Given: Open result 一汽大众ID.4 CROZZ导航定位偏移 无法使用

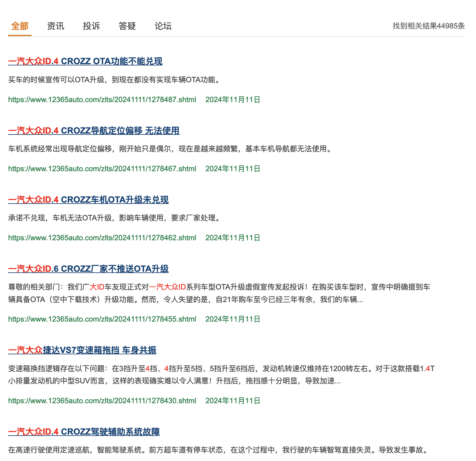Looking at the screenshot, I should (x=94, y=131).
